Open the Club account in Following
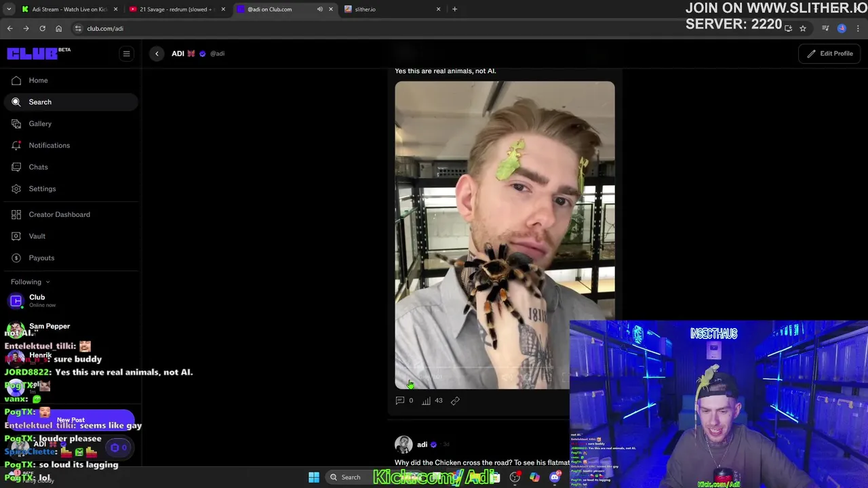Viewport: 868px width, 488px height. coord(71,301)
